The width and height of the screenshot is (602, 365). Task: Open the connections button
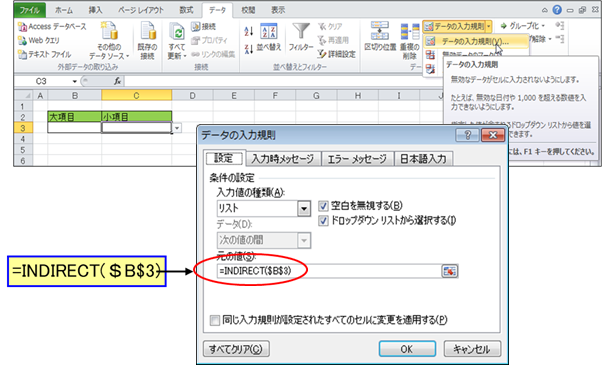pos(203,26)
